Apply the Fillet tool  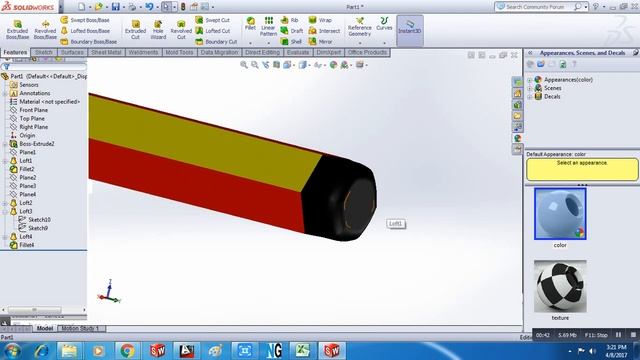pos(250,24)
